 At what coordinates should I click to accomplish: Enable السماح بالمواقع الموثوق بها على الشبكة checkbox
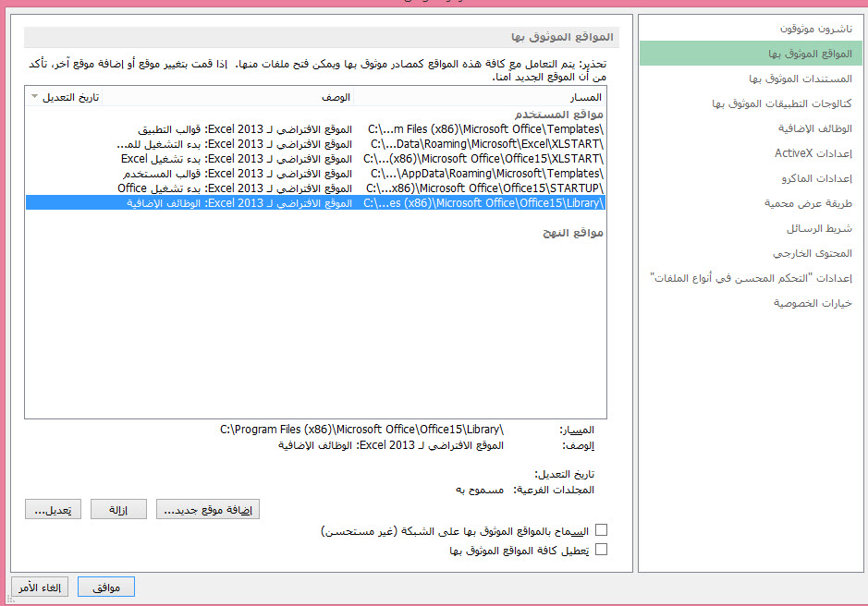(x=601, y=530)
